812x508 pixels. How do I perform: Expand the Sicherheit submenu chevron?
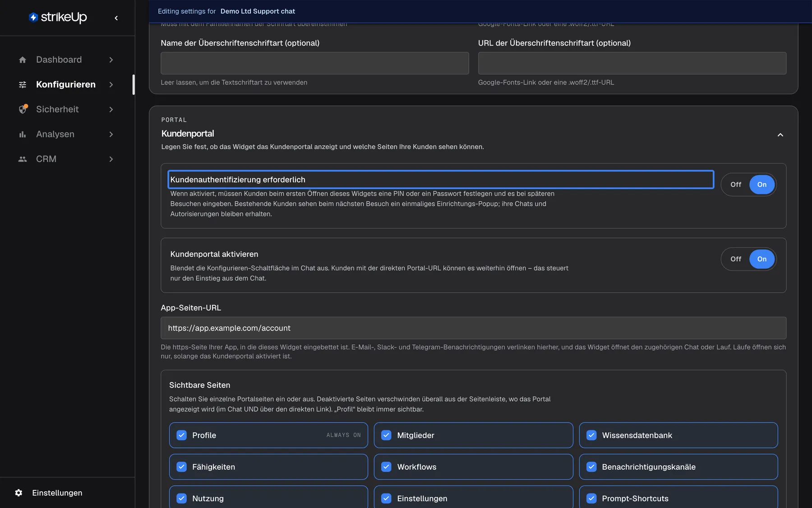[111, 109]
